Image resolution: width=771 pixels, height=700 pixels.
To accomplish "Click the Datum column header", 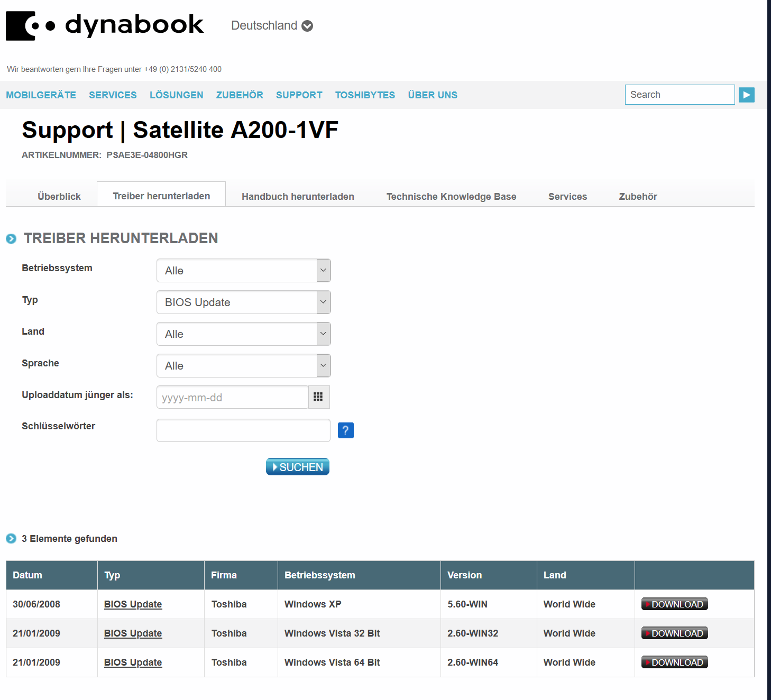I will 52,575.
